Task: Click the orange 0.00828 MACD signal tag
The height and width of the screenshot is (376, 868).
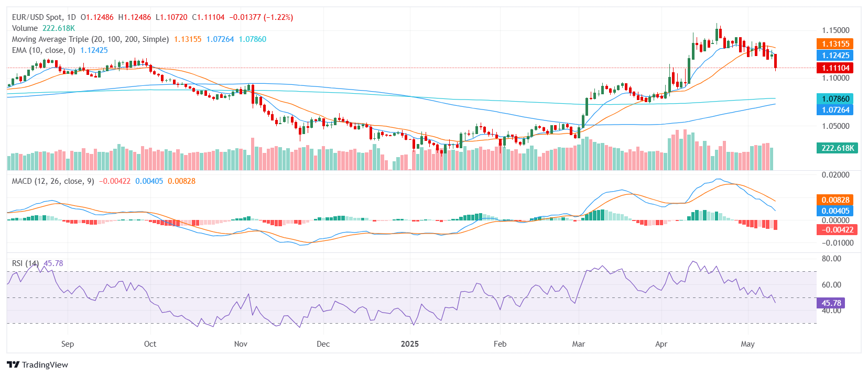Action: (x=835, y=200)
